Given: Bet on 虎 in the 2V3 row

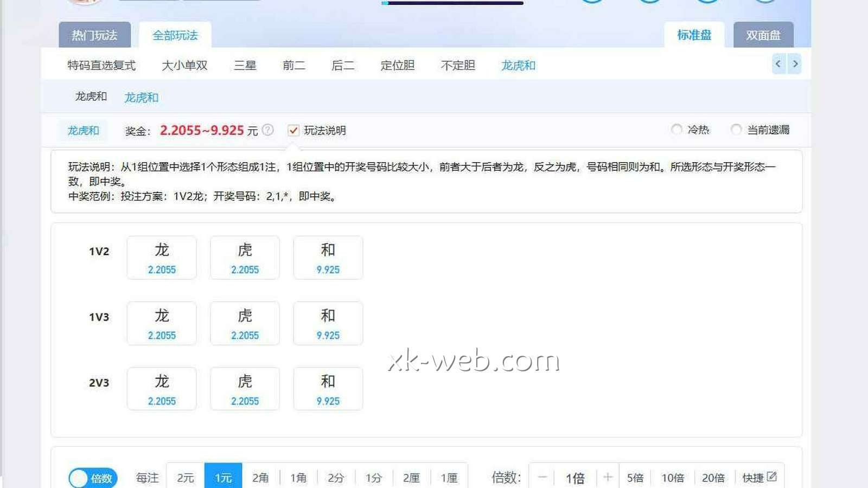Looking at the screenshot, I should (245, 389).
